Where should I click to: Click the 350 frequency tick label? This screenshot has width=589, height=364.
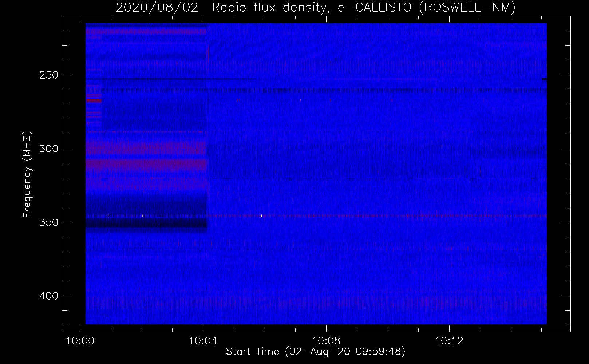point(49,222)
